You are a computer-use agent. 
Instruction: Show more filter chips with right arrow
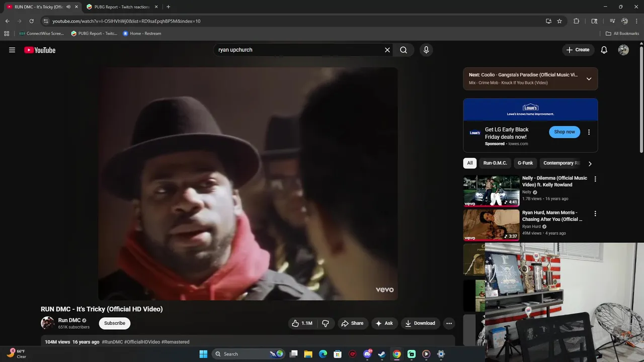590,163
